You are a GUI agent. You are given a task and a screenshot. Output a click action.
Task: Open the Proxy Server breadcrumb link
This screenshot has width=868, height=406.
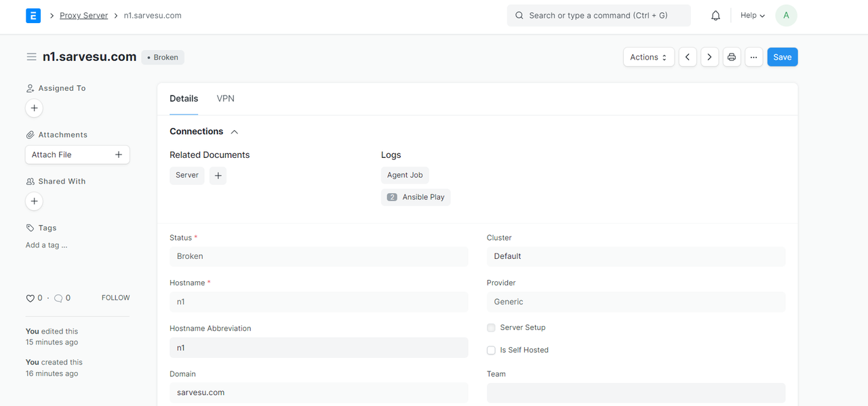point(83,16)
